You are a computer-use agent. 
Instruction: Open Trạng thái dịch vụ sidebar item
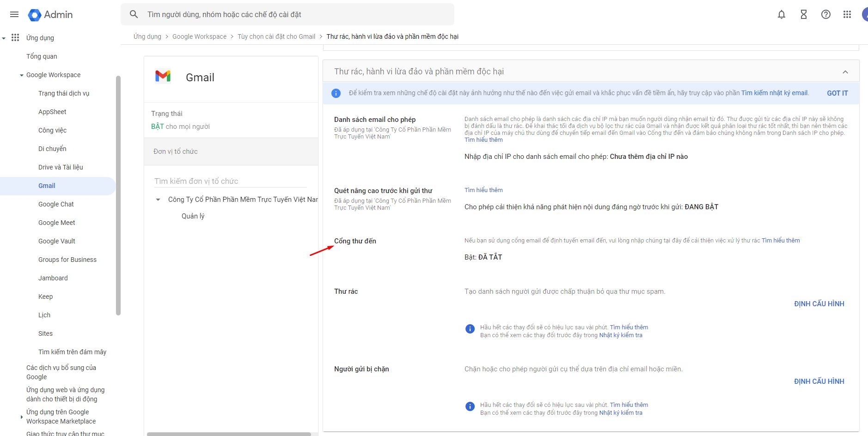[64, 93]
